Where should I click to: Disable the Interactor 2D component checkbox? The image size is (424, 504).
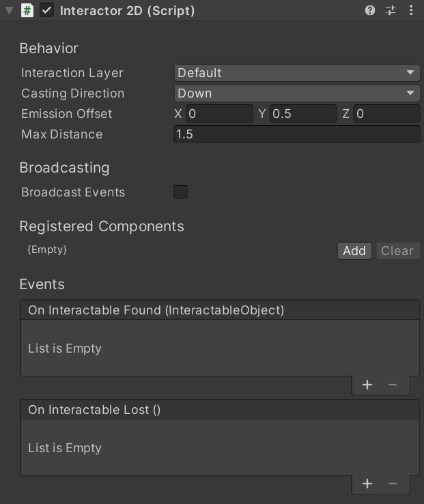46,10
